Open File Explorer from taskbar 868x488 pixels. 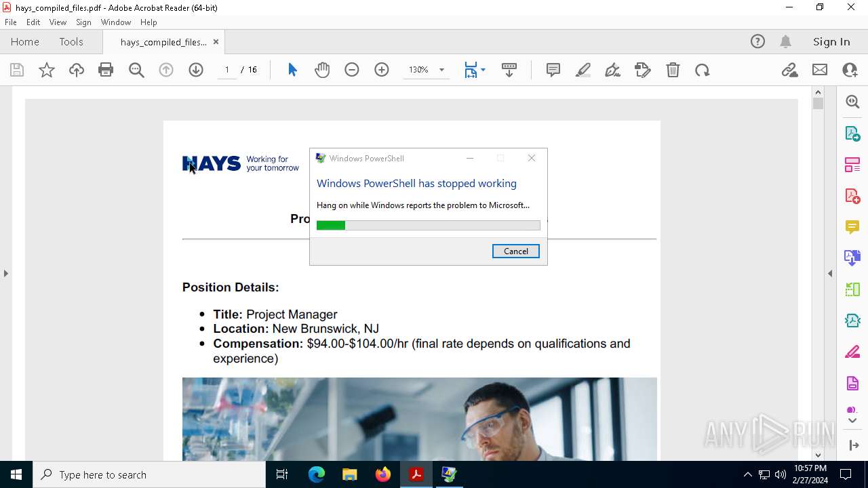[350, 474]
